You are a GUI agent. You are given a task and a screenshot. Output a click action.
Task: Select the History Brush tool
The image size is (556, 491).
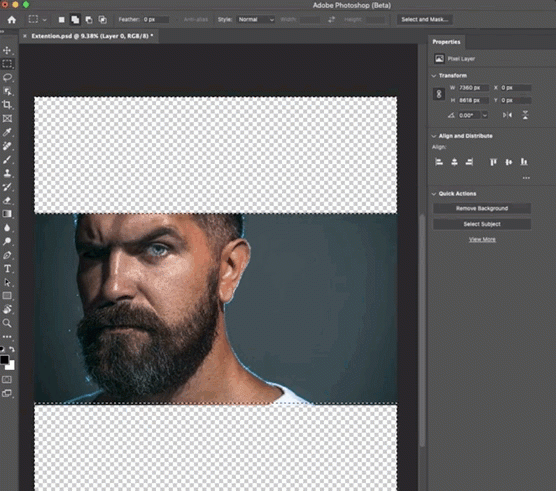[7, 187]
